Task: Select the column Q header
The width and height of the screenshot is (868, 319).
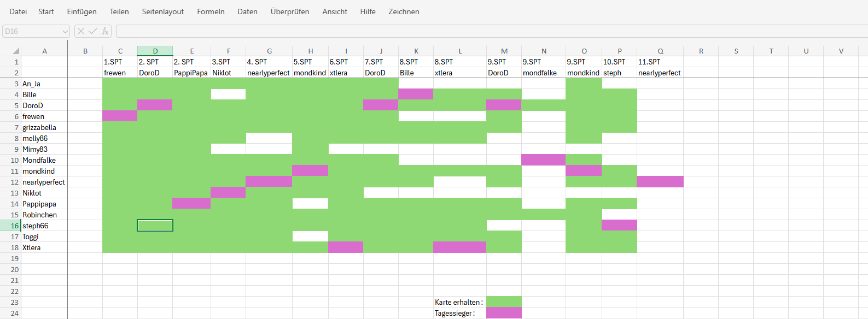Action: pos(660,51)
